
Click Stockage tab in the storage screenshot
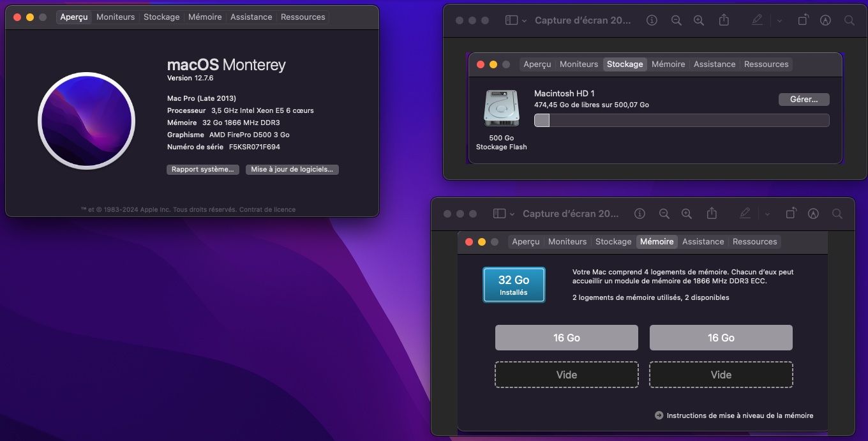coord(625,64)
